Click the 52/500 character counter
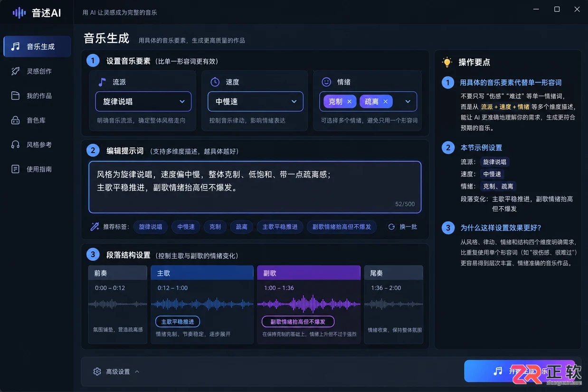588x392 pixels. pos(405,204)
